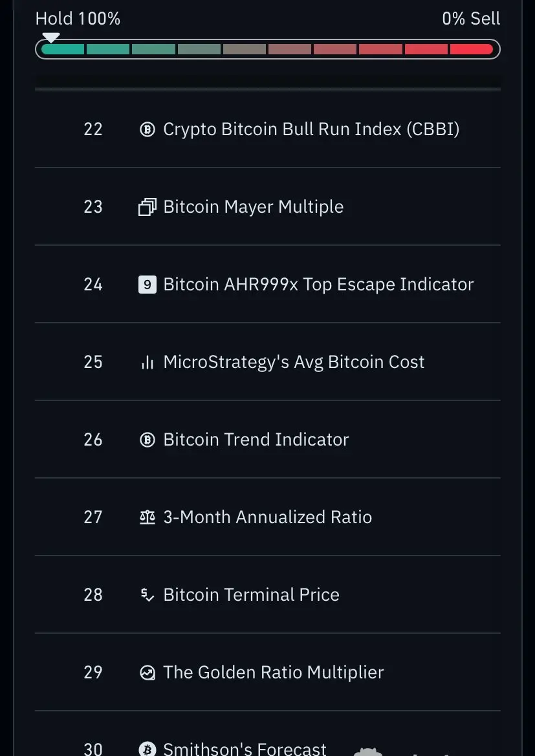The image size is (535, 756).
Task: Click the Smithson's Forecast Bitcoin icon
Action: tap(147, 748)
